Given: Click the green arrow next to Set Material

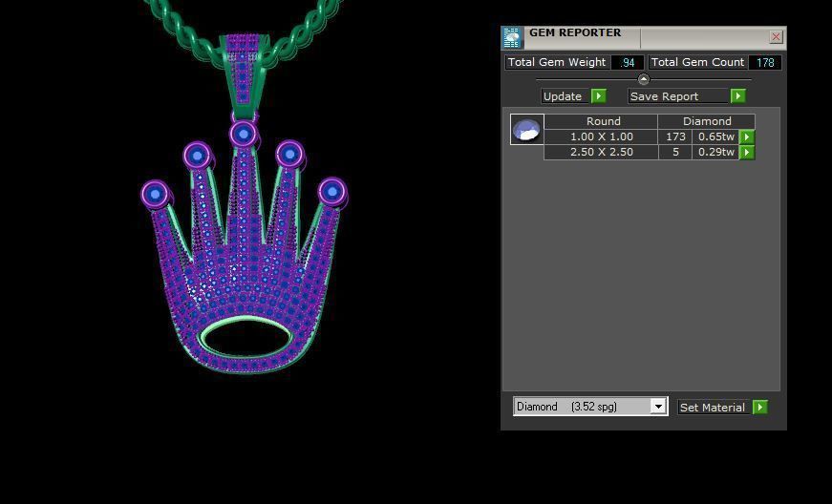Looking at the screenshot, I should 759,407.
